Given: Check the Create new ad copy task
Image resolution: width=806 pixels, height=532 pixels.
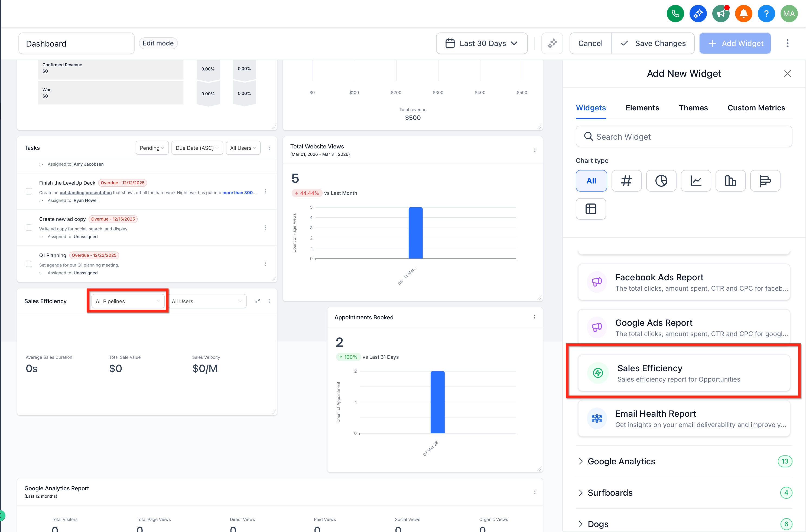Looking at the screenshot, I should (29, 227).
